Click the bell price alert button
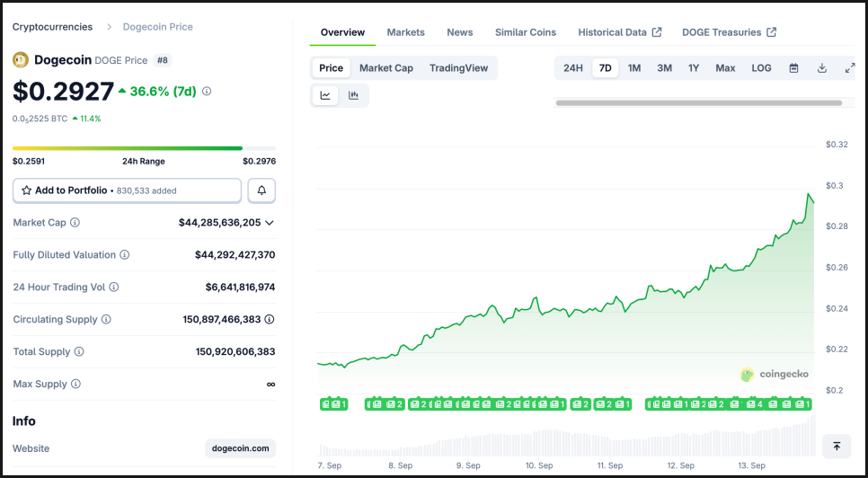This screenshot has width=868, height=478. (261, 190)
